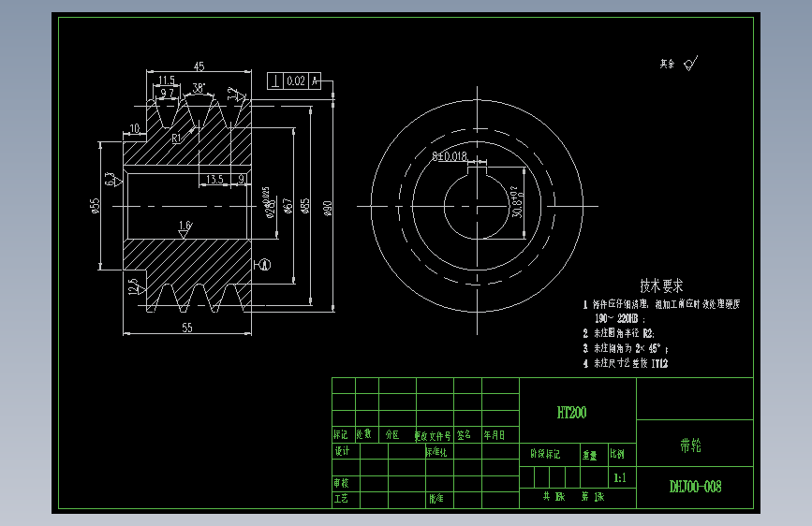The width and height of the screenshot is (812, 526).
Task: Select the '45' top width dimension
Action: click(199, 66)
